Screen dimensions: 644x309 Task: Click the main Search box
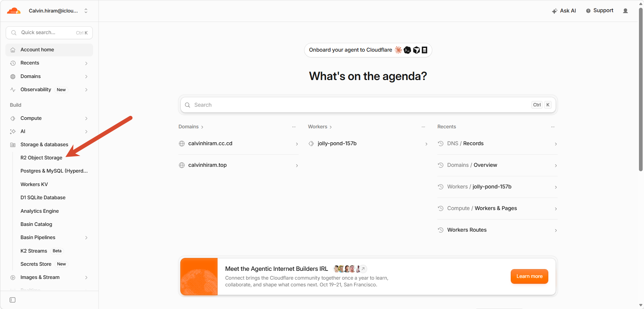368,105
